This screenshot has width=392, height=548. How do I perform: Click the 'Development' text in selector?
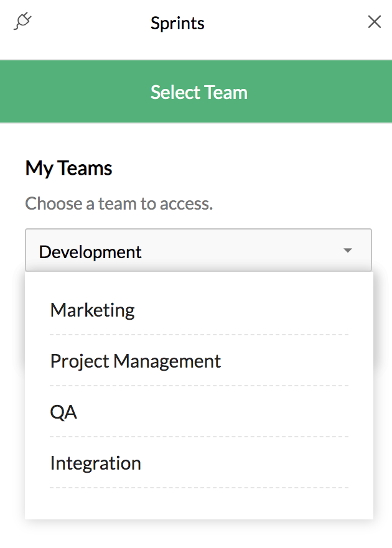tap(90, 252)
